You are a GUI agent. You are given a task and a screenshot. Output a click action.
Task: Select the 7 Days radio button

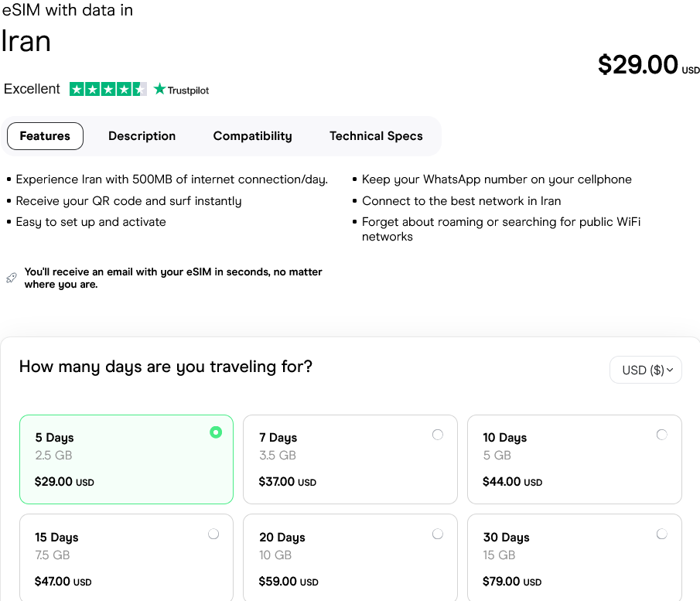[438, 435]
